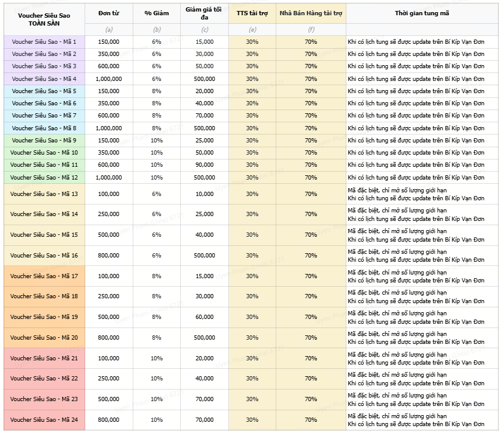The width and height of the screenshot is (504, 434).
Task: Select the (a) sub-header cell under Đơn từ
Action: coord(108,29)
